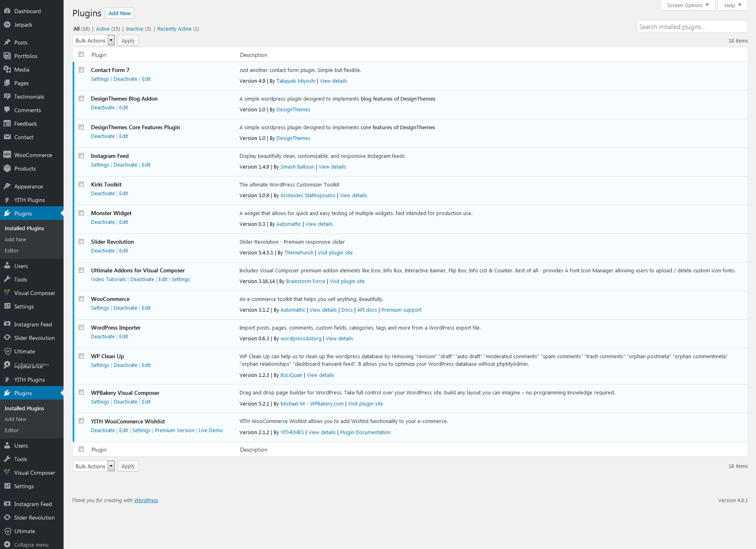Tick the Kirki Toolkit checkbox
The width and height of the screenshot is (756, 549).
click(x=81, y=184)
